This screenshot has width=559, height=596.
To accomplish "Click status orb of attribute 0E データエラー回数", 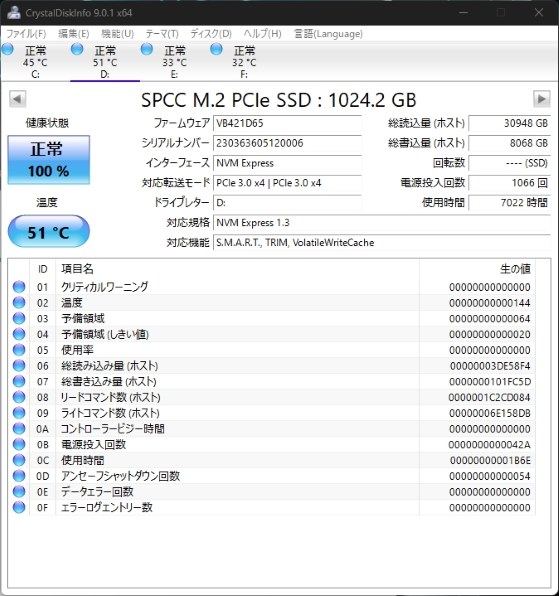I will 19,491.
